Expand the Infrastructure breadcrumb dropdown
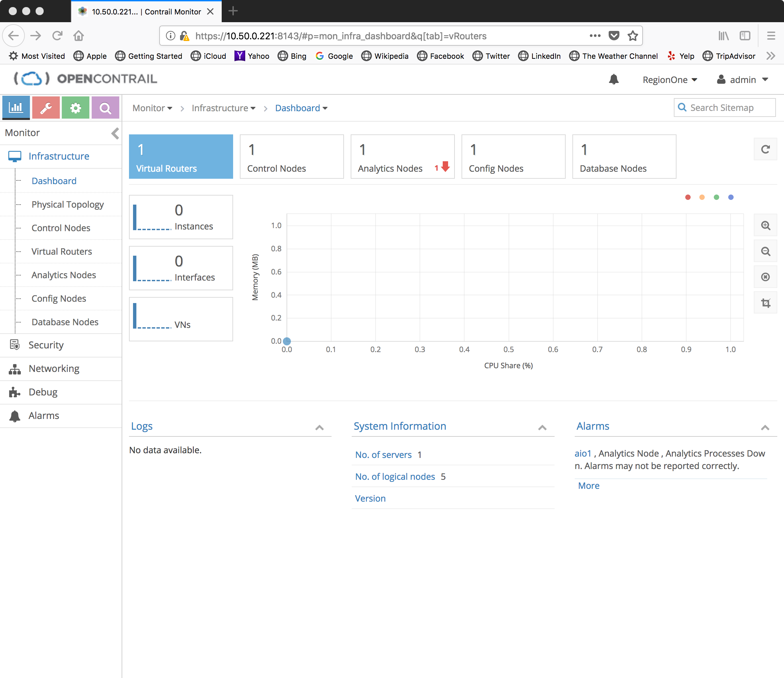Image resolution: width=784 pixels, height=678 pixels. (x=224, y=108)
